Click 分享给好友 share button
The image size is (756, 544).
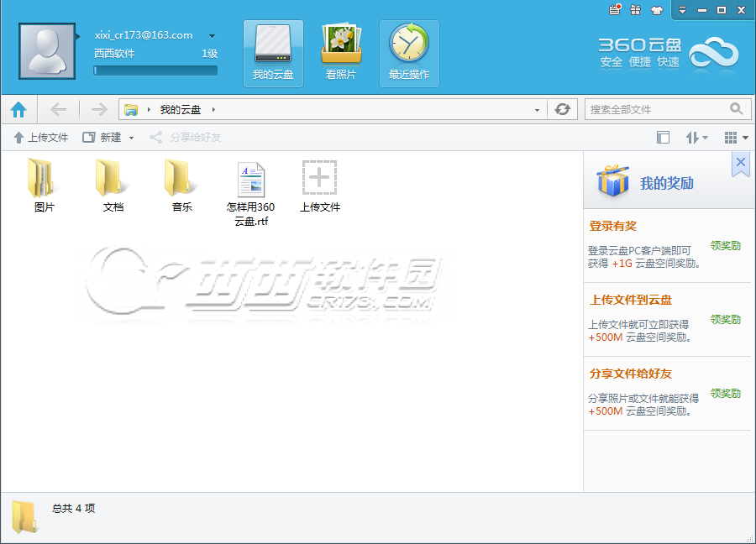click(185, 138)
